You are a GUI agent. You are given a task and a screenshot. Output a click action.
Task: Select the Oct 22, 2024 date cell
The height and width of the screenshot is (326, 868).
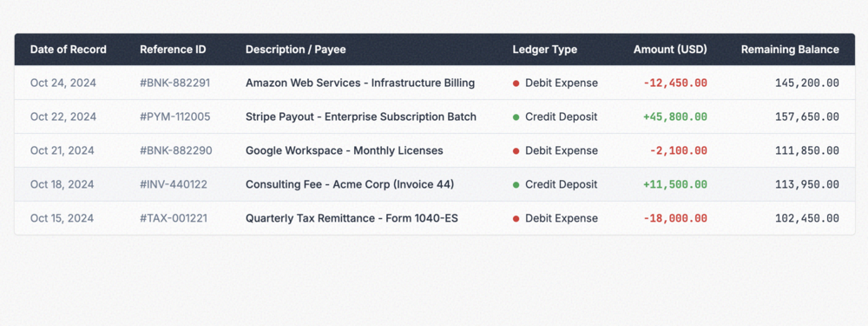(x=63, y=117)
